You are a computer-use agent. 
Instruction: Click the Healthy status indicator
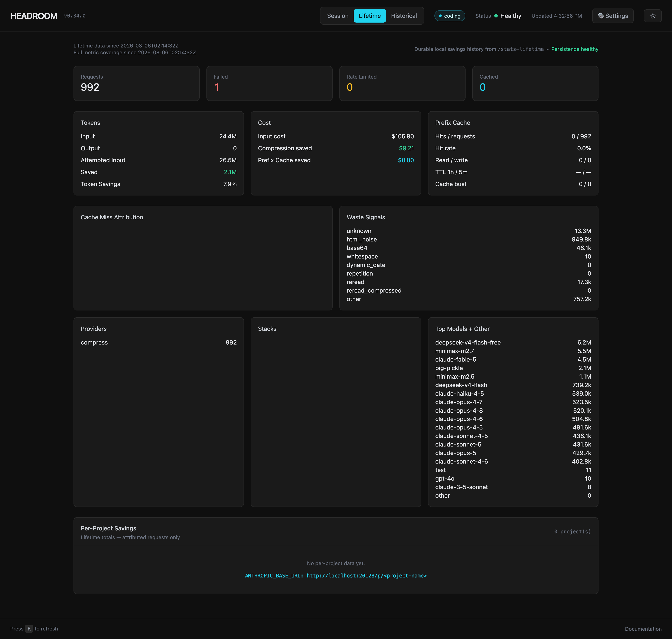(x=507, y=16)
